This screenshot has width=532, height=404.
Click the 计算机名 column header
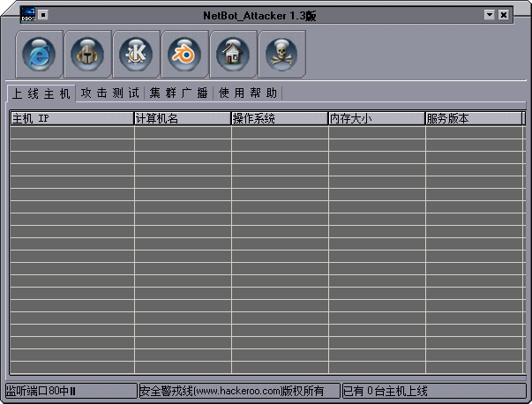coord(183,119)
